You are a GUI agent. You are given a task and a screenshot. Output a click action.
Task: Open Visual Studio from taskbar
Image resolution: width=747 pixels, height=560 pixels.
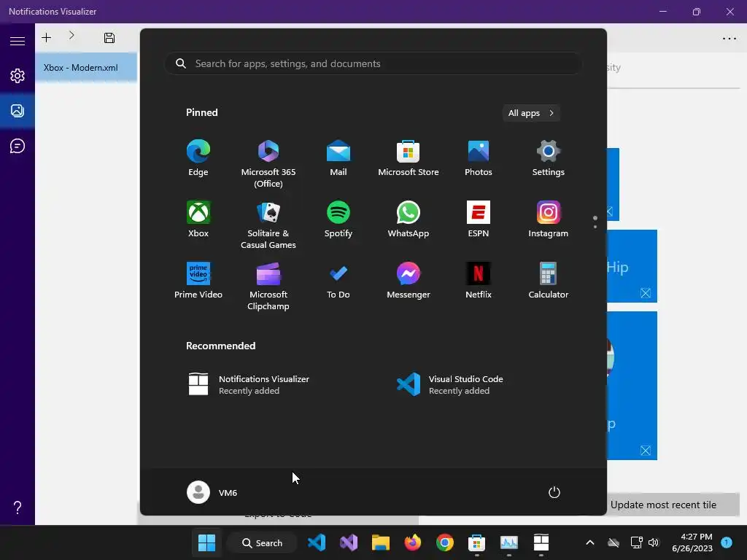point(349,542)
